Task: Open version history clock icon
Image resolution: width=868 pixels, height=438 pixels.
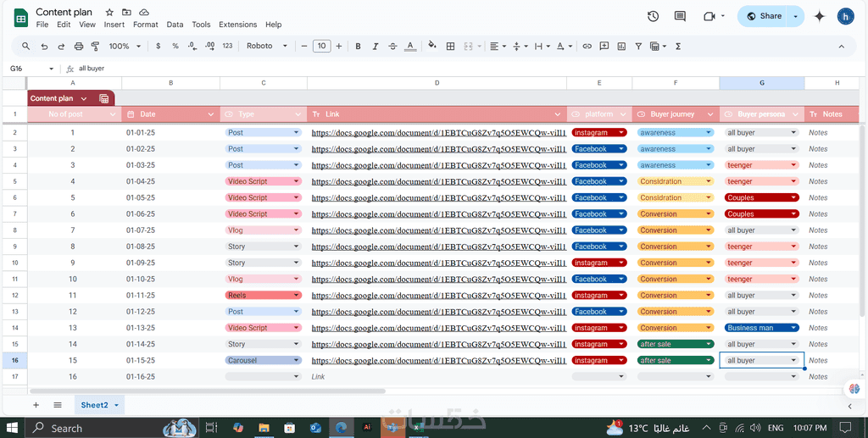Action: tap(654, 17)
